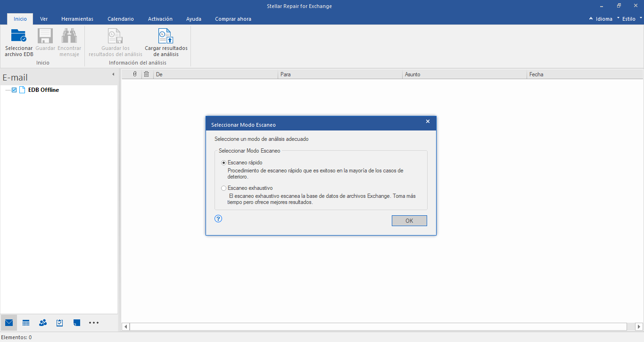Viewport: 644px width, 342px height.
Task: Open the contacts view icon
Action: coord(43,323)
